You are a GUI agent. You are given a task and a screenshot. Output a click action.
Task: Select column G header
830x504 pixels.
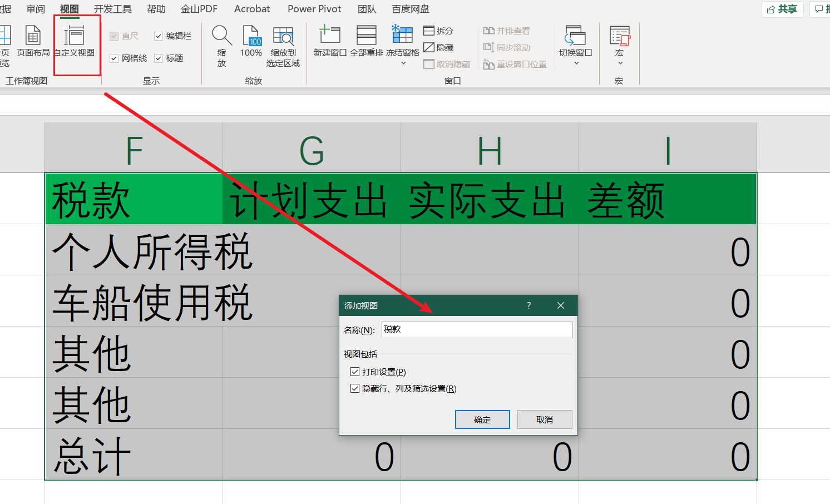coord(312,147)
